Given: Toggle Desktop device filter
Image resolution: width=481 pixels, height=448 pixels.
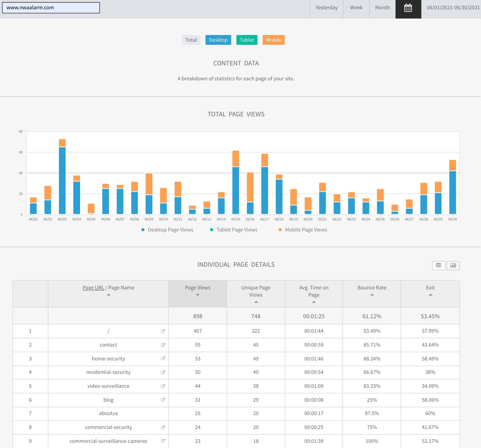Looking at the screenshot, I should click(x=218, y=40).
